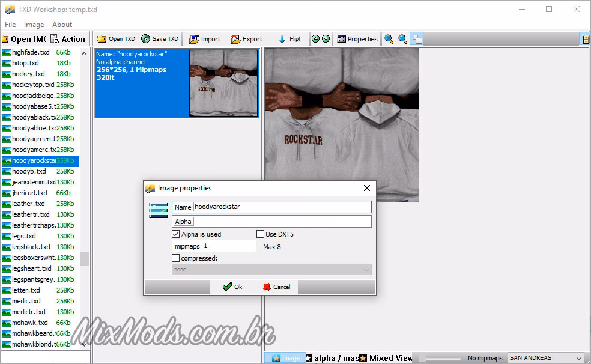Click Ok in Image properties dialog
Viewport: 591px width, 364px height.
coord(232,287)
